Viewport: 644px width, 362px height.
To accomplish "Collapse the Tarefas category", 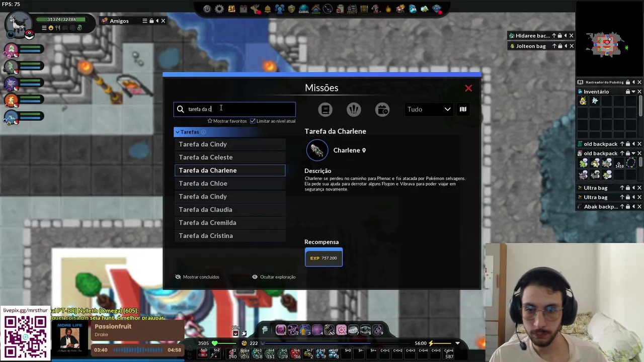I will [177, 132].
